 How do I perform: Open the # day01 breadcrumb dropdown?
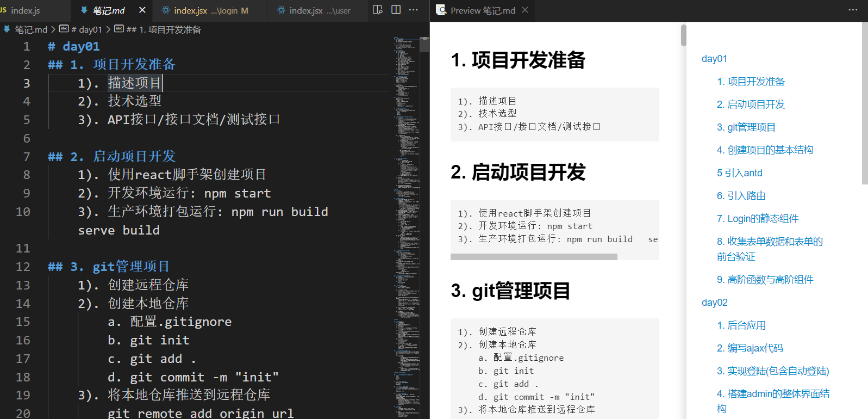click(86, 29)
